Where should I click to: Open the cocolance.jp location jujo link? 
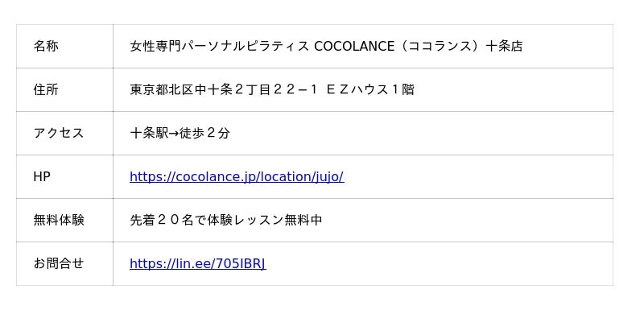(237, 176)
